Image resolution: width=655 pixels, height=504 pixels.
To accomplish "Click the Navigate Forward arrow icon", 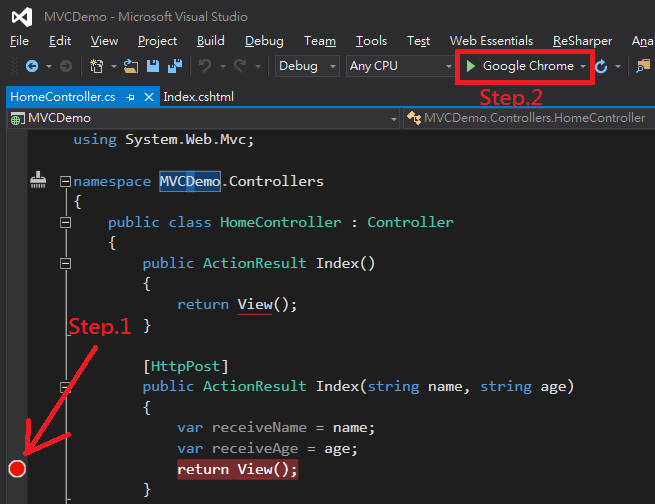I will [x=66, y=66].
